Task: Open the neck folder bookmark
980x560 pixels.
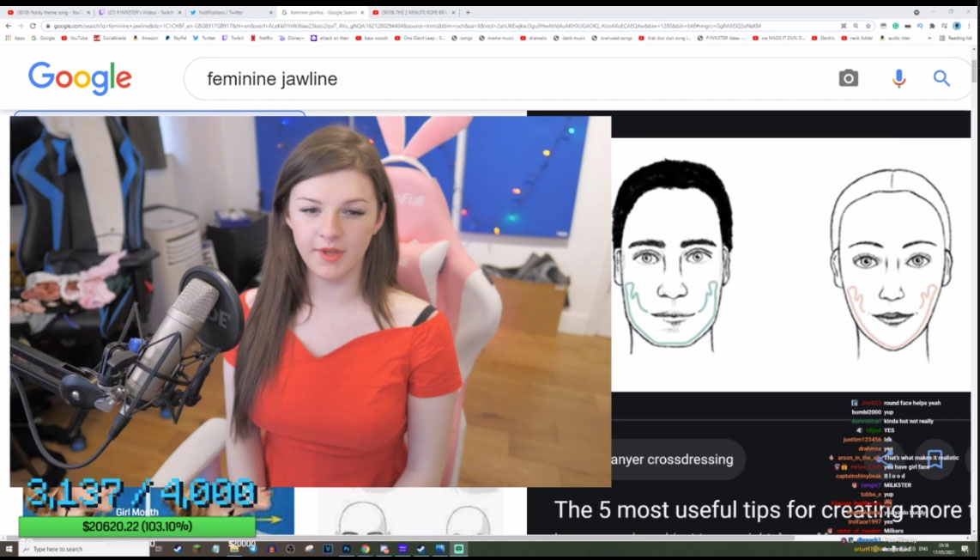Action: (x=856, y=38)
